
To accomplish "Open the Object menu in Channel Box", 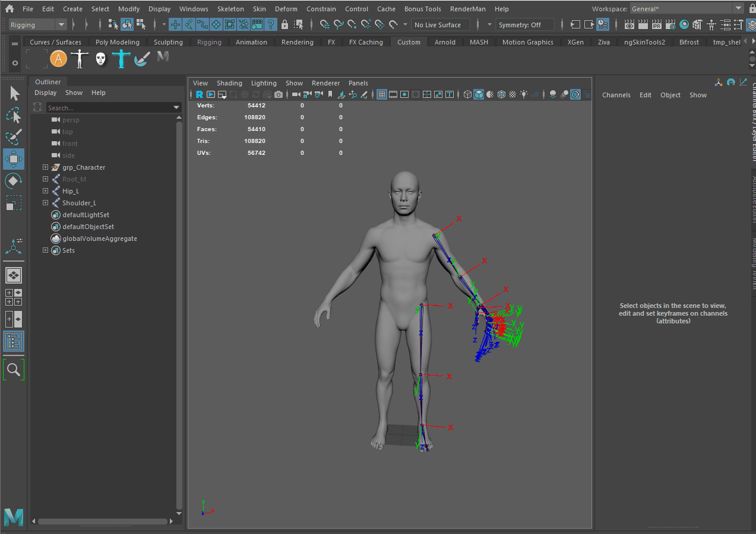I will click(x=670, y=95).
